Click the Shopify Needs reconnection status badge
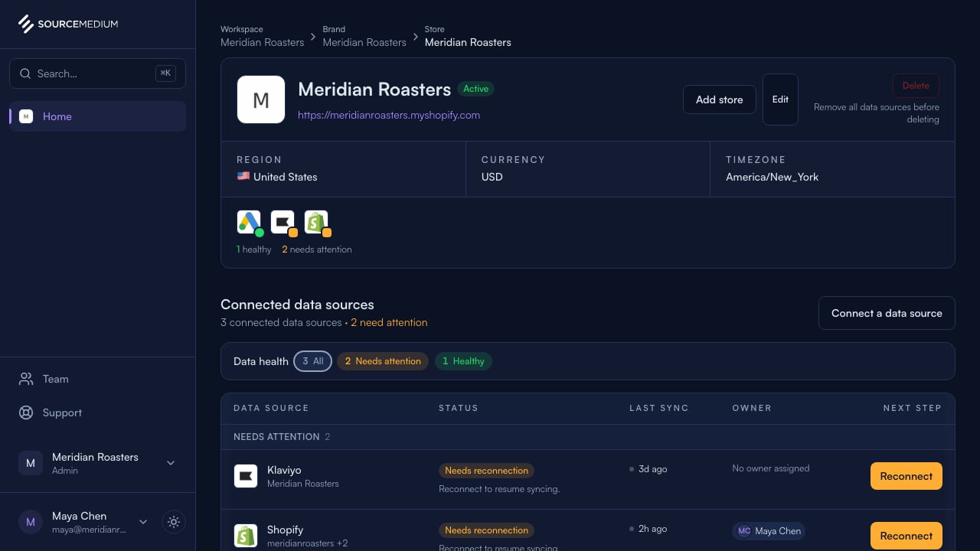 pos(486,530)
